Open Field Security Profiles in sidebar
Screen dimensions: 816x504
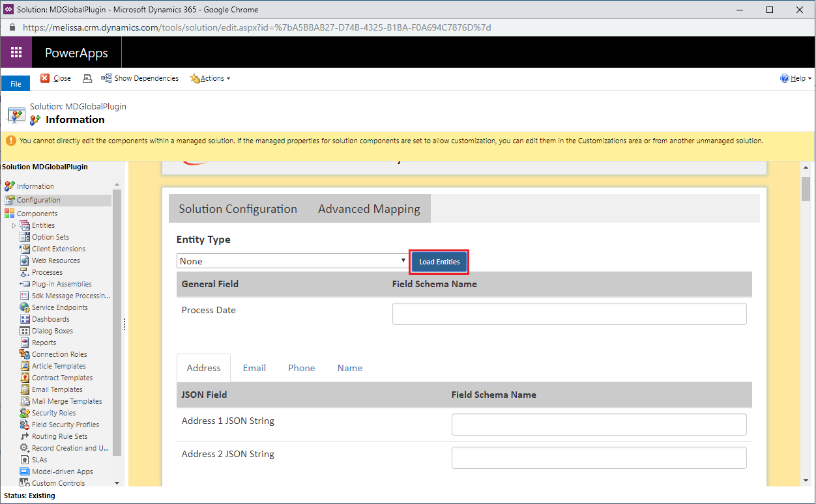point(66,425)
